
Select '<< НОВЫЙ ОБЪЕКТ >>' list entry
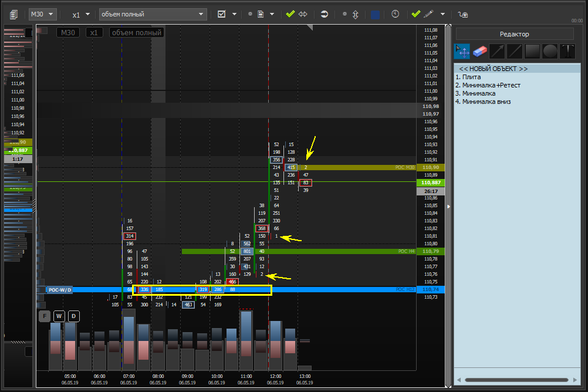coord(518,69)
